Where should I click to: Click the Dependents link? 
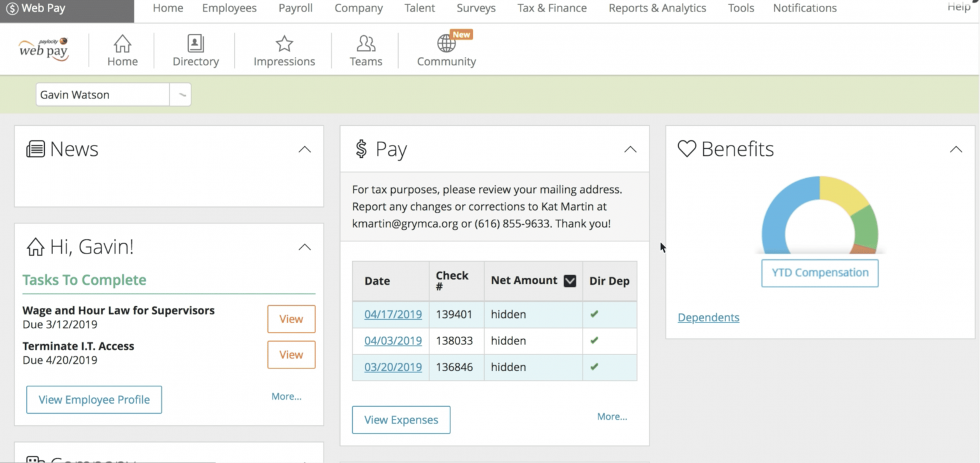[x=708, y=317]
